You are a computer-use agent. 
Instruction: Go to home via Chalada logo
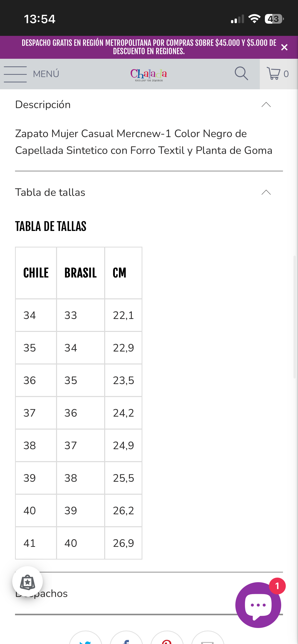[x=149, y=75]
